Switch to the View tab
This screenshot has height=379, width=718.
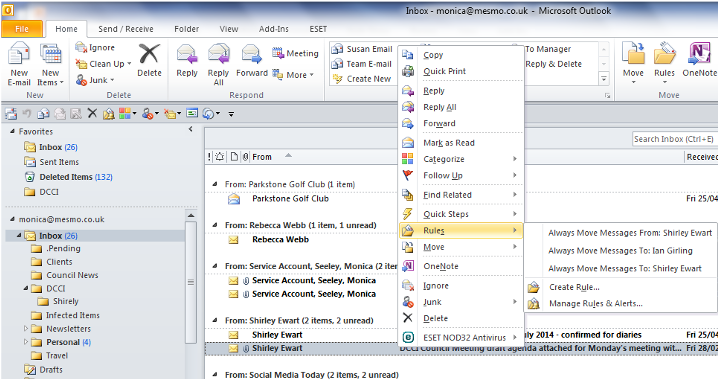(228, 29)
